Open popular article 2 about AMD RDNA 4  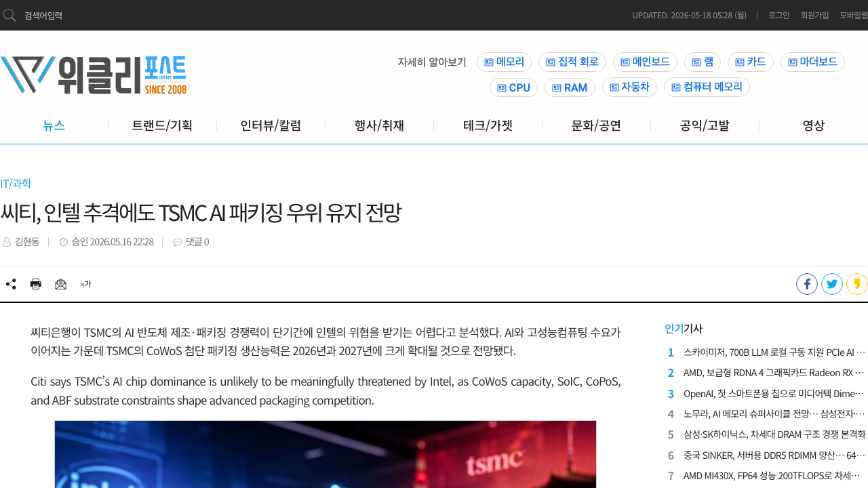pos(774,373)
